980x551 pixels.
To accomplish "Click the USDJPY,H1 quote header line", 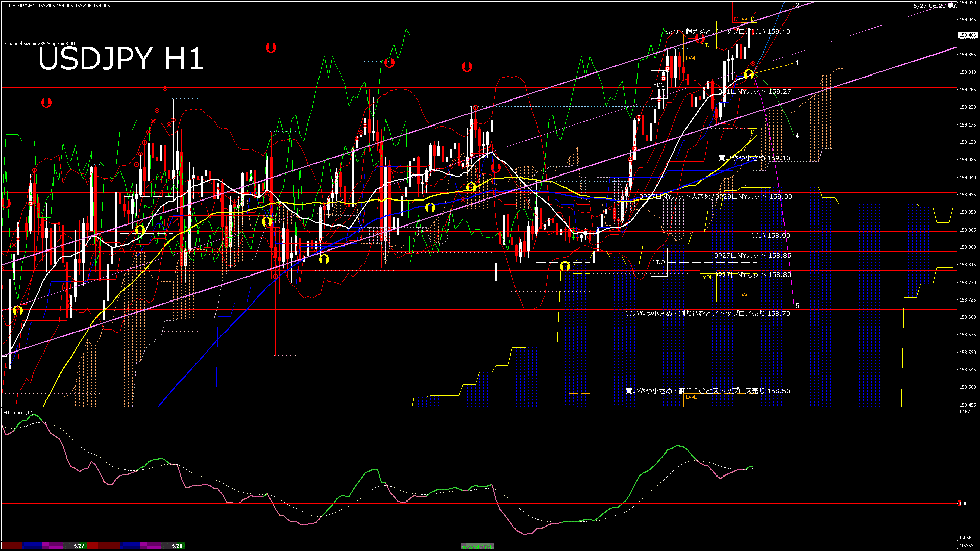I will click(x=59, y=5).
